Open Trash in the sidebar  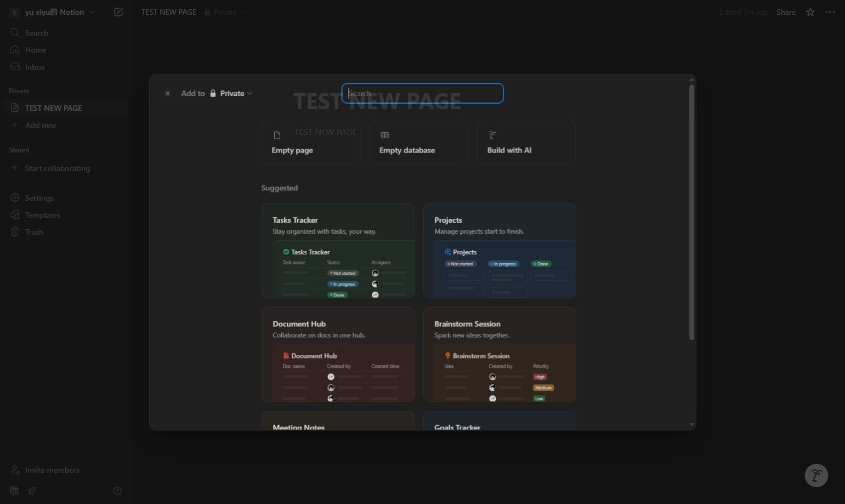click(x=66, y=232)
